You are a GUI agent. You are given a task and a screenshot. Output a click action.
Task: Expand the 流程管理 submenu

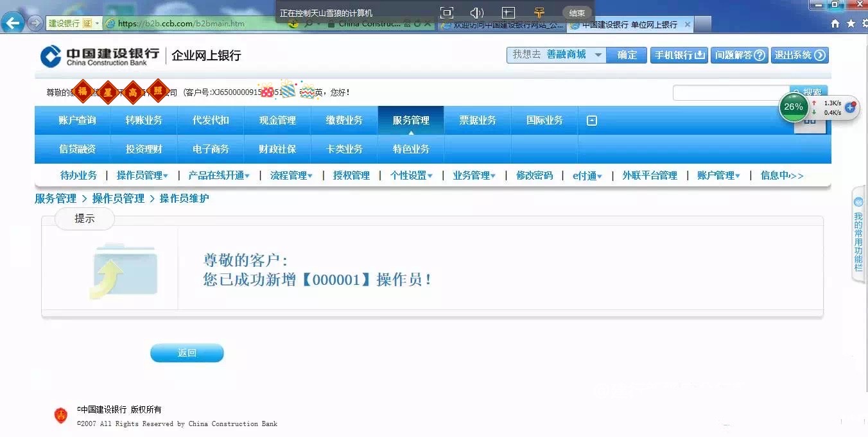[x=291, y=175]
